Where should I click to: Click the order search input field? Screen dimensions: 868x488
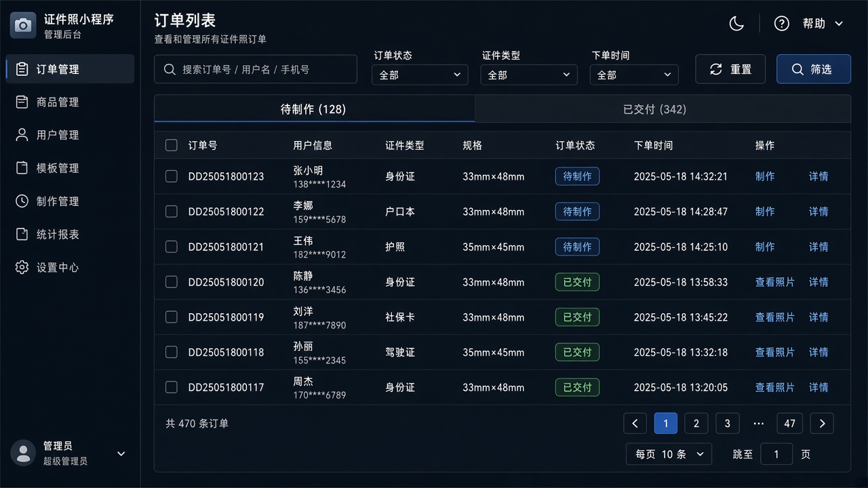click(x=256, y=69)
